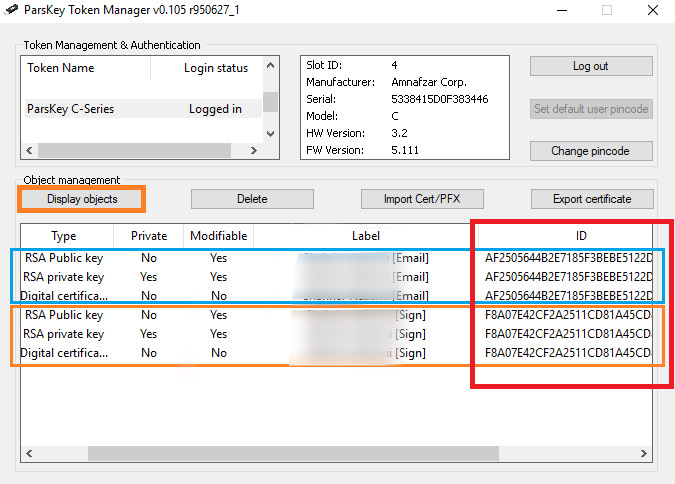
Task: Click token list scroll left arrow
Action: [29, 150]
